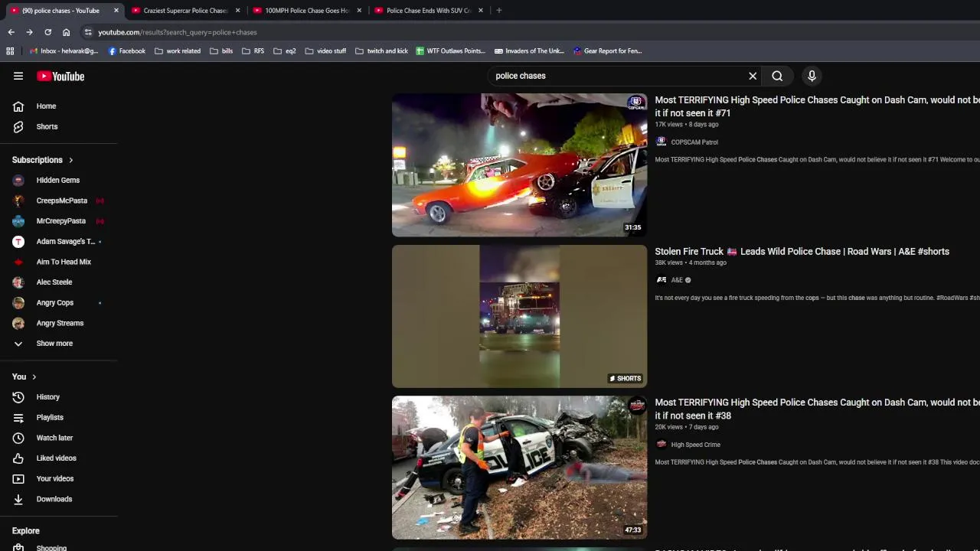Open the Inbox Gmail bookmark
Screen dimensions: 980x551
pos(64,51)
